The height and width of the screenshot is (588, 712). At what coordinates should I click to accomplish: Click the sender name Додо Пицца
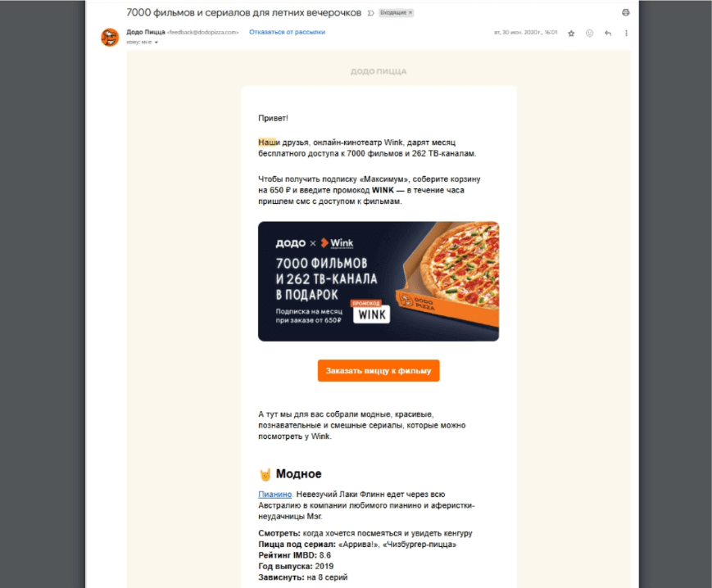(145, 32)
